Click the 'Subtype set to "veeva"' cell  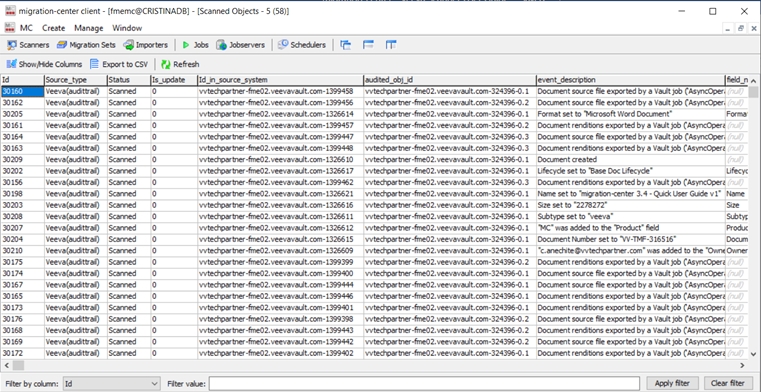[x=630, y=216]
